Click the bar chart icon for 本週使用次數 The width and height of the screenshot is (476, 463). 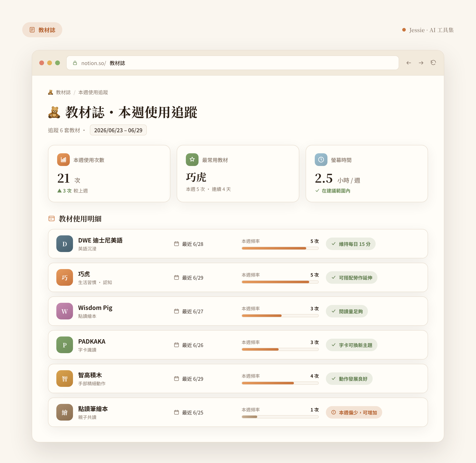[x=63, y=160]
